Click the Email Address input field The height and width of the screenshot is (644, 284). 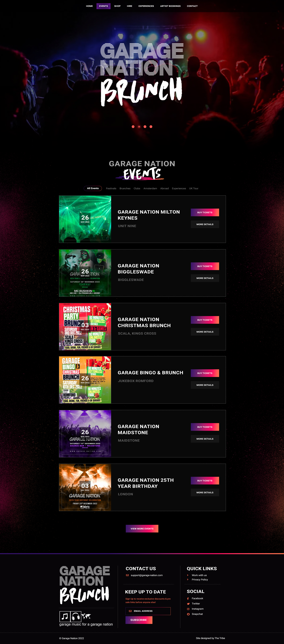148,611
